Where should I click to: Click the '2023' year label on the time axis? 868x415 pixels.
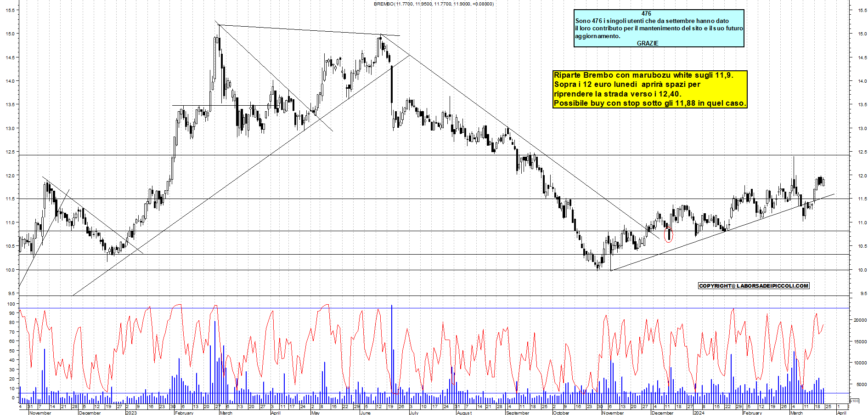(131, 413)
